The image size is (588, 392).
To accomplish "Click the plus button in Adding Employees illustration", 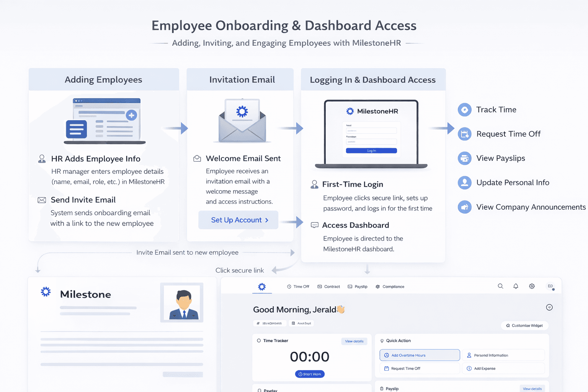I will click(131, 115).
